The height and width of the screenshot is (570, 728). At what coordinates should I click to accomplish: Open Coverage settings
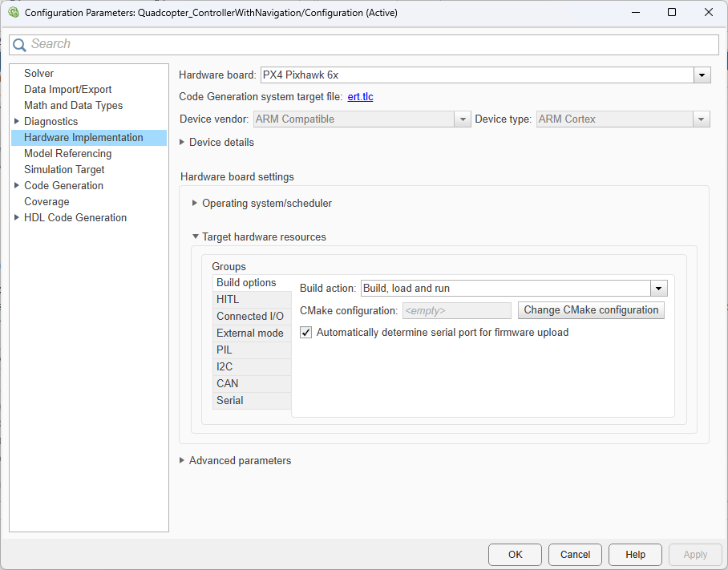[47, 201]
